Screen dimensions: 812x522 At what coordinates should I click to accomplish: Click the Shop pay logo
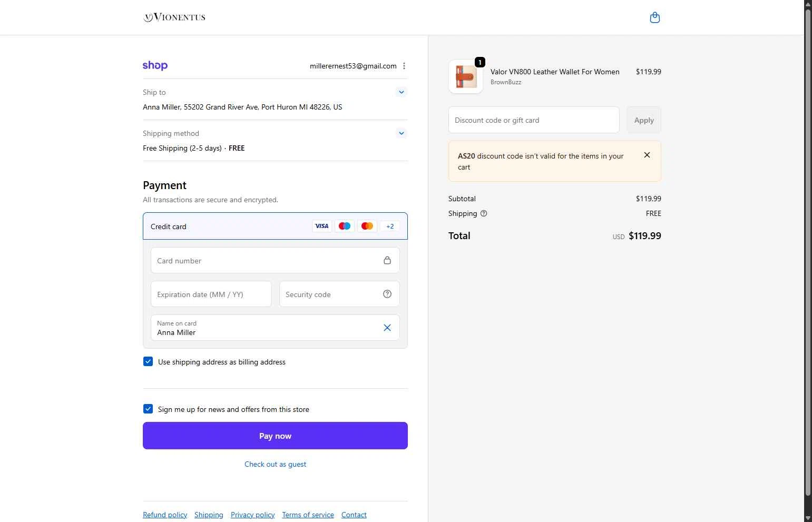155,66
